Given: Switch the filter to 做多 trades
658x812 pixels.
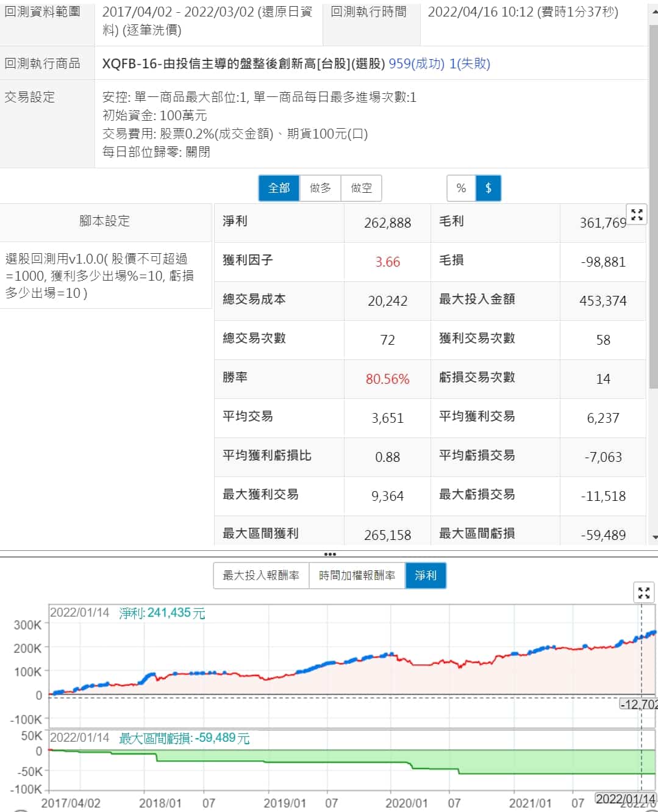Looking at the screenshot, I should (320, 188).
